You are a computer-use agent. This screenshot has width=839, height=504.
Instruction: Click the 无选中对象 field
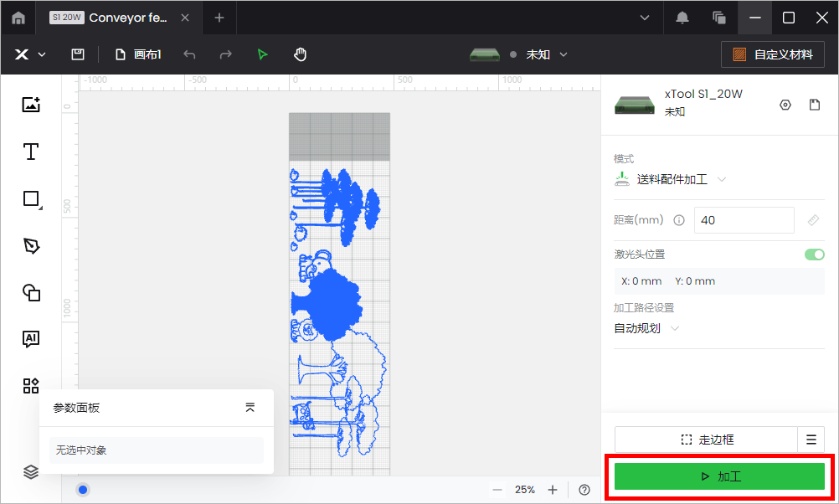coord(157,450)
